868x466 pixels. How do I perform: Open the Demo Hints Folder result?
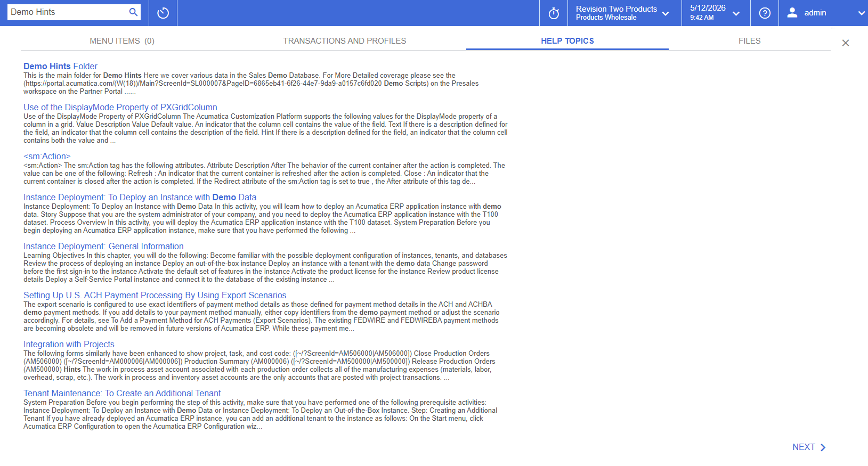click(60, 66)
